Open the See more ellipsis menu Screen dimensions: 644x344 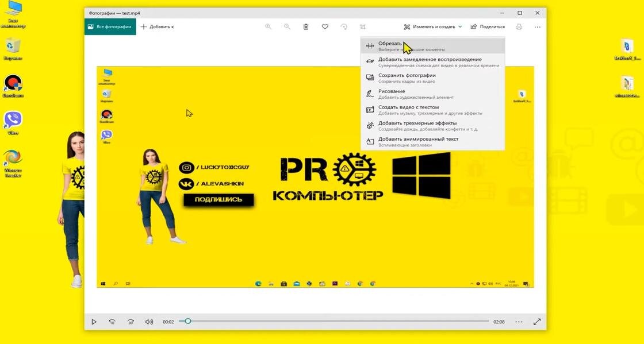coord(537,26)
